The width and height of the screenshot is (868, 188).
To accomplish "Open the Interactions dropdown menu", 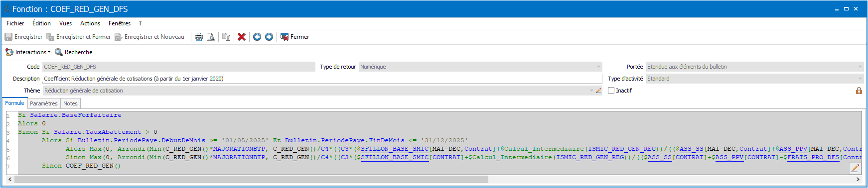I will point(28,52).
